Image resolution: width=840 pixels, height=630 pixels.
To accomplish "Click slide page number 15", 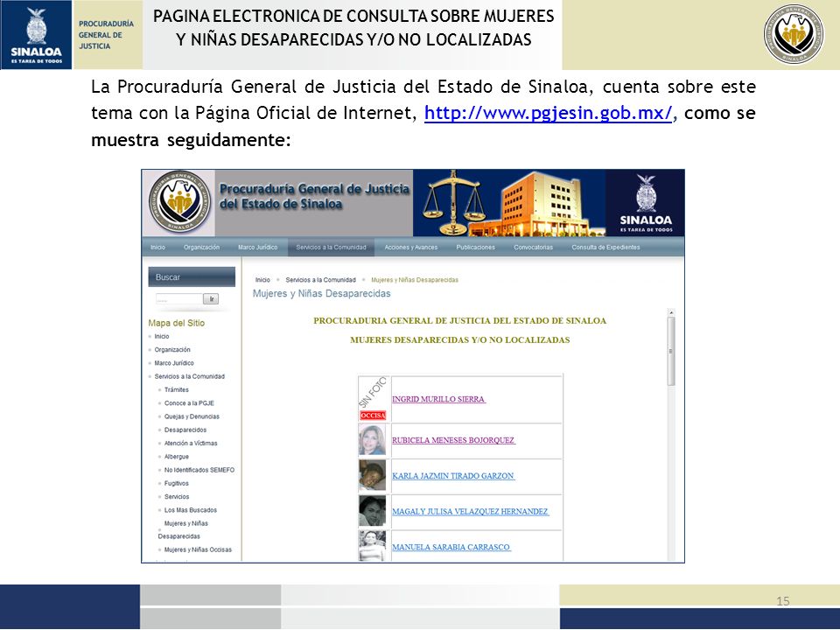I will click(x=782, y=601).
